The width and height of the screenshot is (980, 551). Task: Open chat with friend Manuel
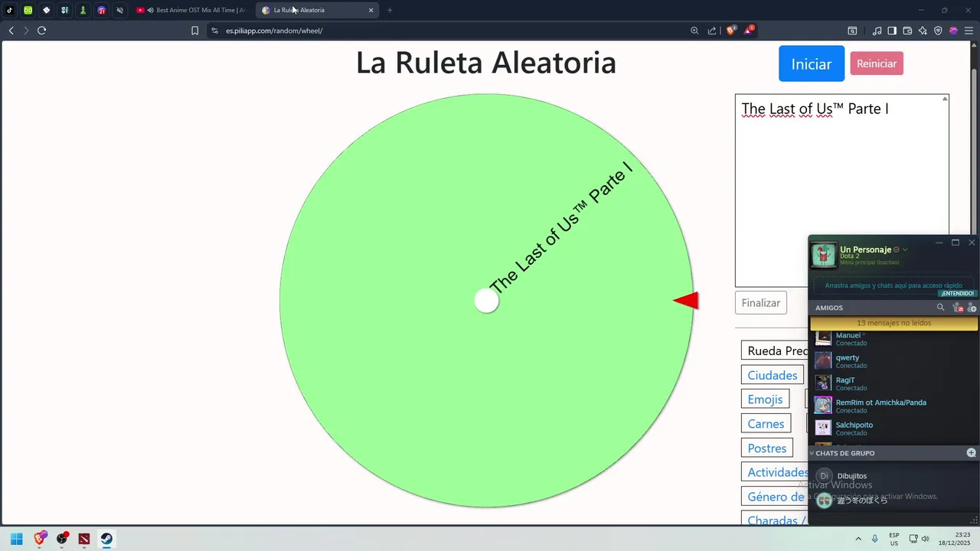(893, 338)
